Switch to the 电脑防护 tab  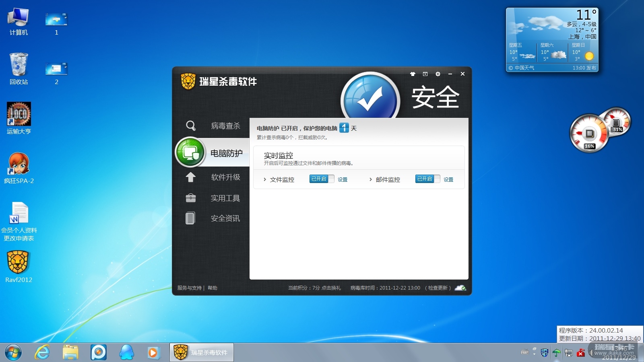(227, 153)
